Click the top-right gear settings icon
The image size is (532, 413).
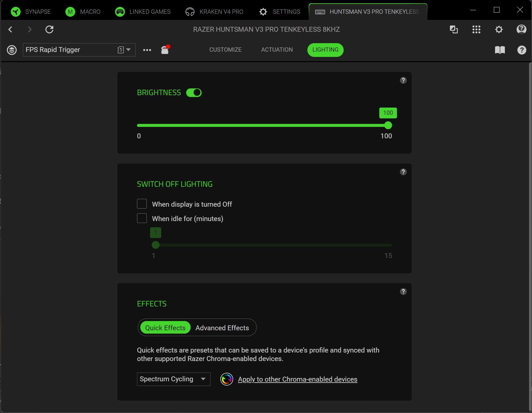click(499, 29)
